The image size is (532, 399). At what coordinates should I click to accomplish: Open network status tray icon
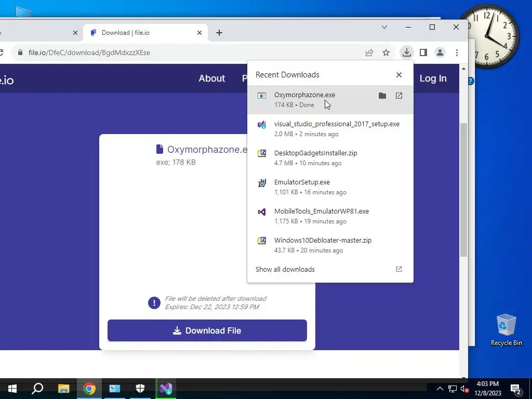pos(453,389)
